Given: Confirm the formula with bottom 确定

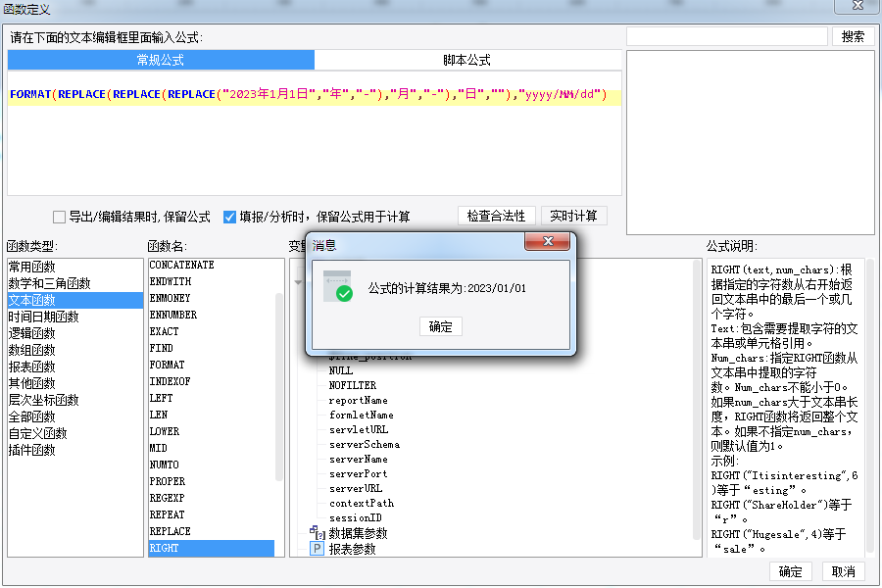Looking at the screenshot, I should coord(790,571).
